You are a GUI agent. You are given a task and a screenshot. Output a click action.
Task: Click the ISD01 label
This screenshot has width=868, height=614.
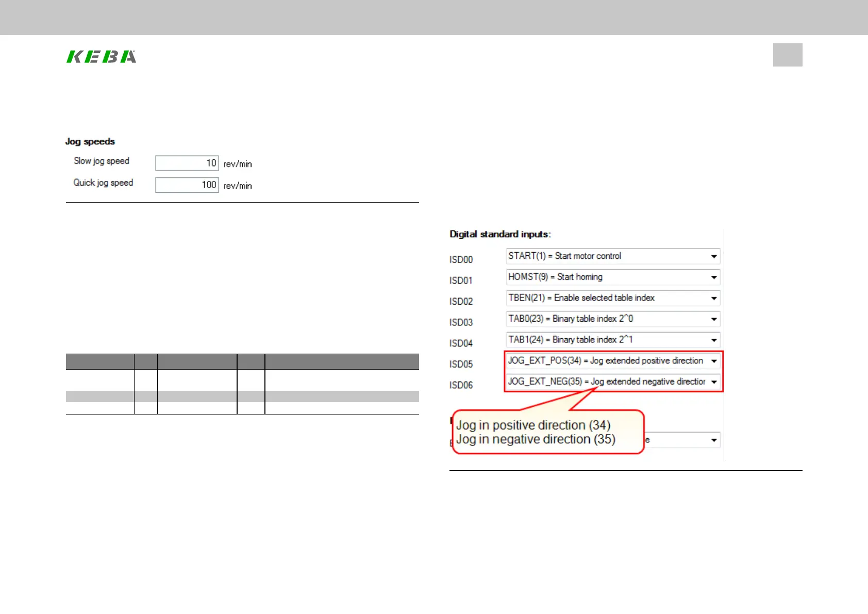pyautogui.click(x=461, y=280)
